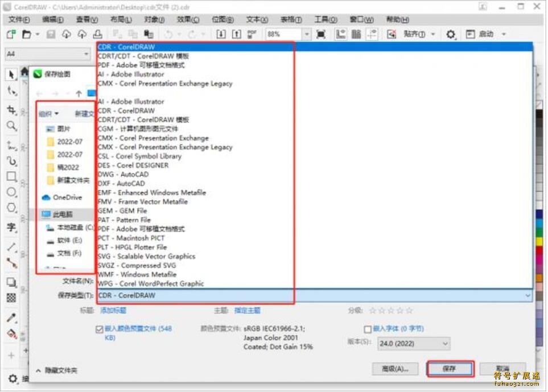The image size is (548, 392).
Task: Set rating to the fifth star
Action: coord(409,310)
